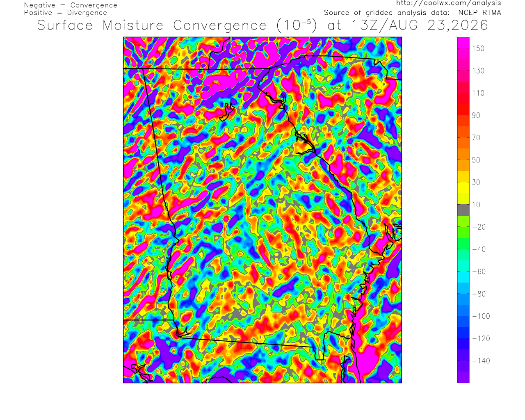The width and height of the screenshot is (525, 420).
Task: Click the legend label 110
Action: (478, 93)
